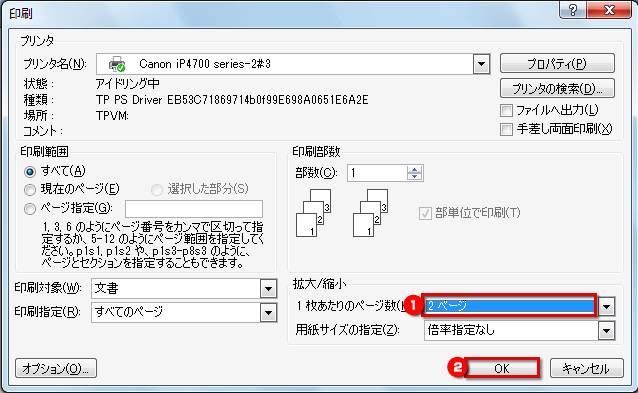
Task: Click the OK button
Action: (502, 368)
